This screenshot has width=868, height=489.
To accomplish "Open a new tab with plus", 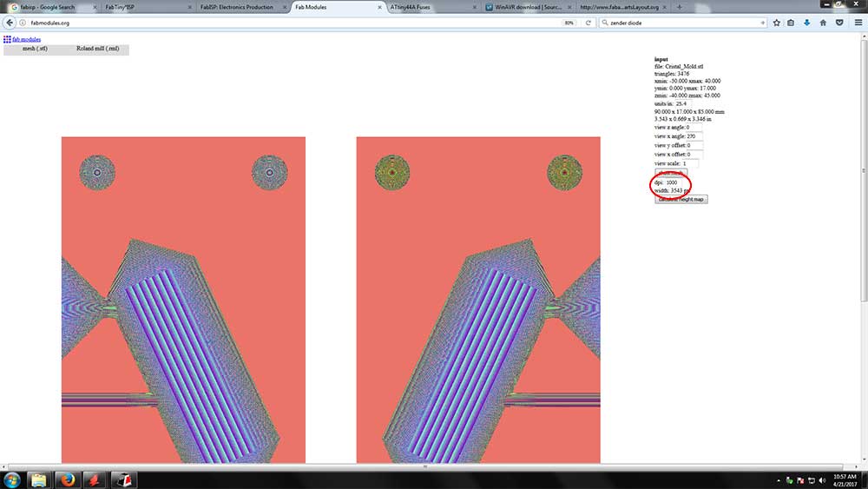I will (x=680, y=7).
